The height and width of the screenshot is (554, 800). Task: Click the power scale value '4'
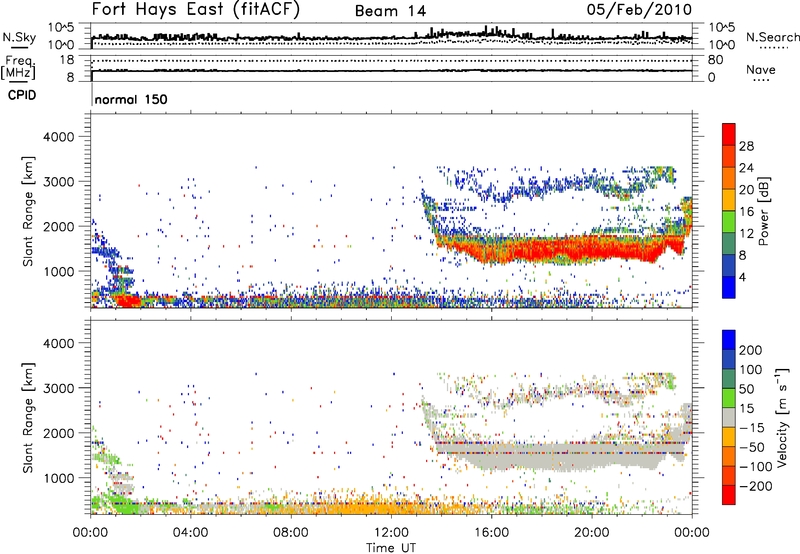[x=742, y=277]
